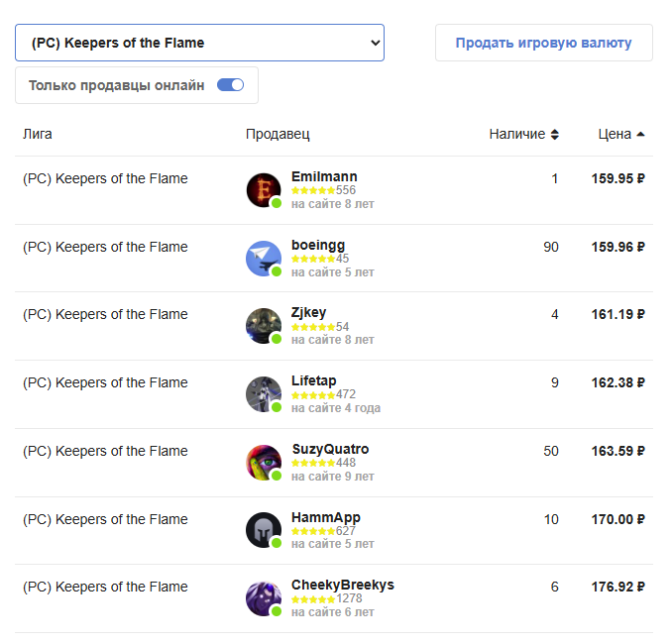
Task: Select the 170.00 ₽ HammApp offer price
Action: point(617,519)
